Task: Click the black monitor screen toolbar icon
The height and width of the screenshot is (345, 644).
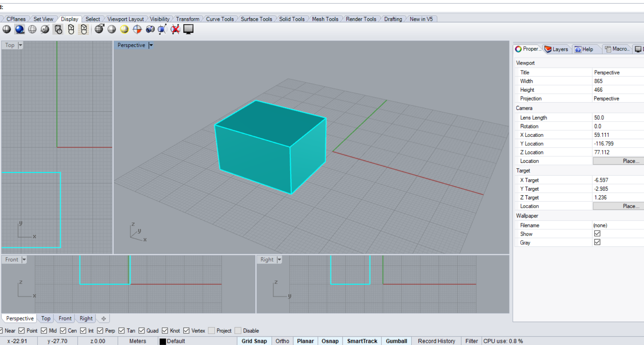Action: pos(188,29)
